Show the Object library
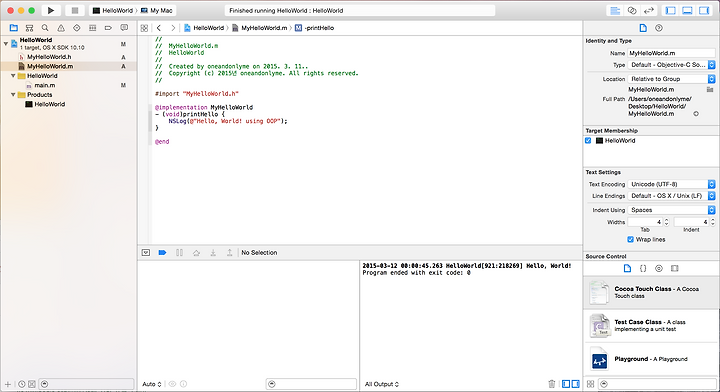 click(x=659, y=268)
